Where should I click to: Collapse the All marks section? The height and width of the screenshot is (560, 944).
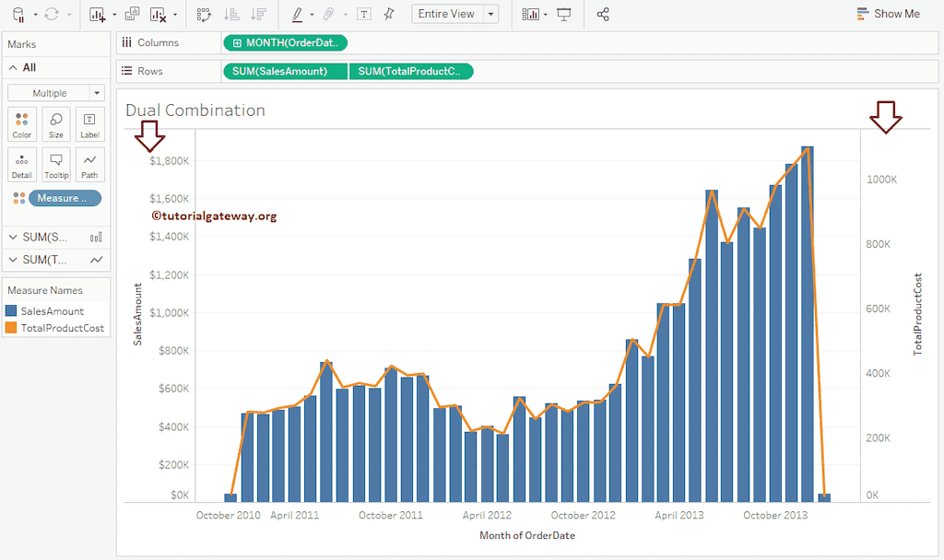(14, 67)
